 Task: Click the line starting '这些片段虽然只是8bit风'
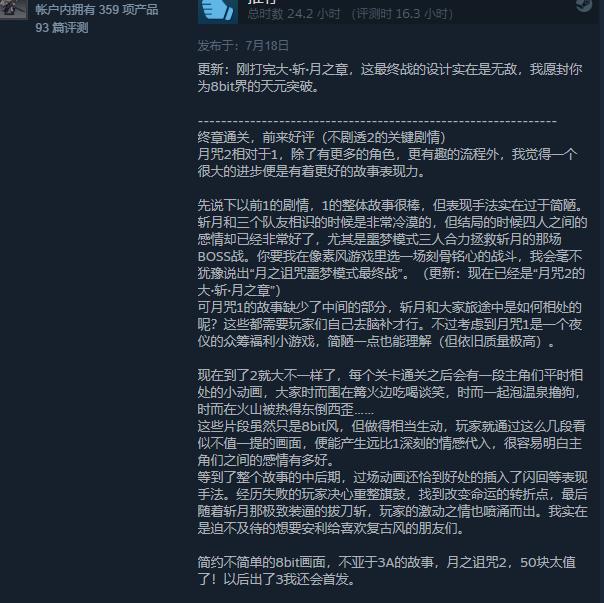point(392,426)
